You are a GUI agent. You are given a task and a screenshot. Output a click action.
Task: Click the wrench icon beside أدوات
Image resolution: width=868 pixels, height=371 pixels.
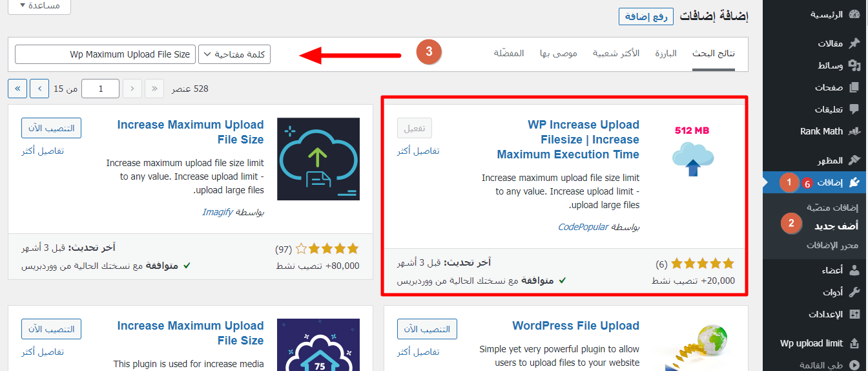pyautogui.click(x=854, y=292)
